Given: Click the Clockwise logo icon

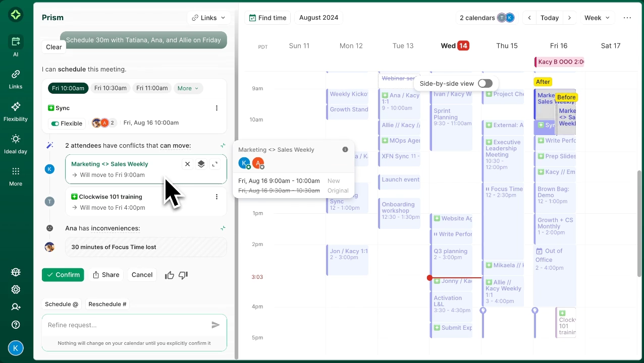Looking at the screenshot, I should 16,15.
